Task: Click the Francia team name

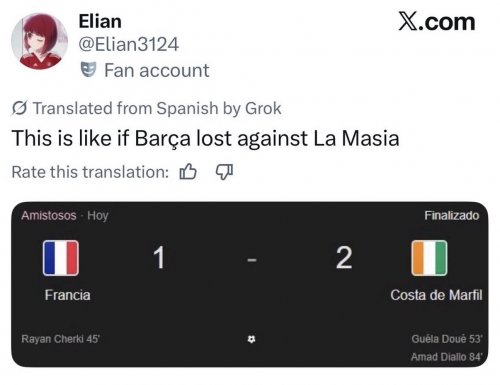Action: point(68,295)
